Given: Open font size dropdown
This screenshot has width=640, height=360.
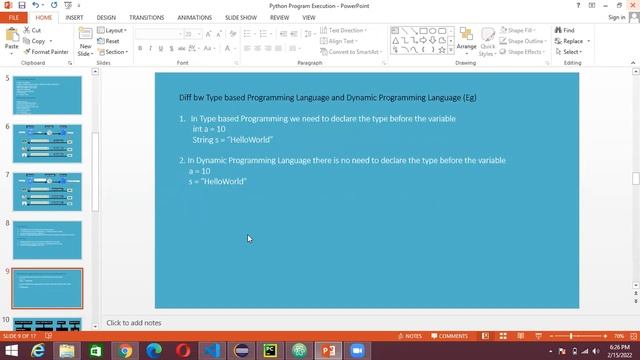Looking at the screenshot, I should click(x=199, y=34).
